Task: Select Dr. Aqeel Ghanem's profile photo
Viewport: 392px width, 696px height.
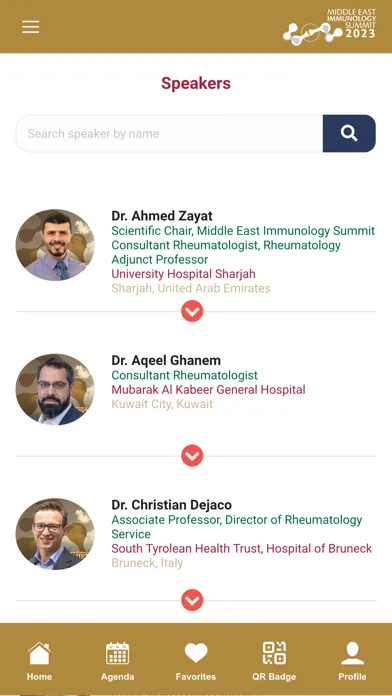Action: [55, 389]
